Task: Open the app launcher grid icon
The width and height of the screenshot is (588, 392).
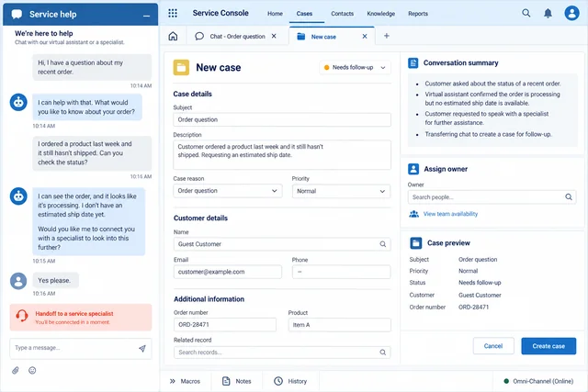Action: point(173,13)
